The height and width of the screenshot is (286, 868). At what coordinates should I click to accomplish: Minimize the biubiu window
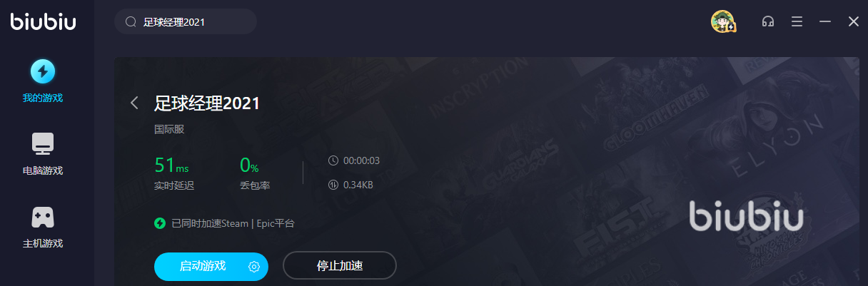coord(825,22)
